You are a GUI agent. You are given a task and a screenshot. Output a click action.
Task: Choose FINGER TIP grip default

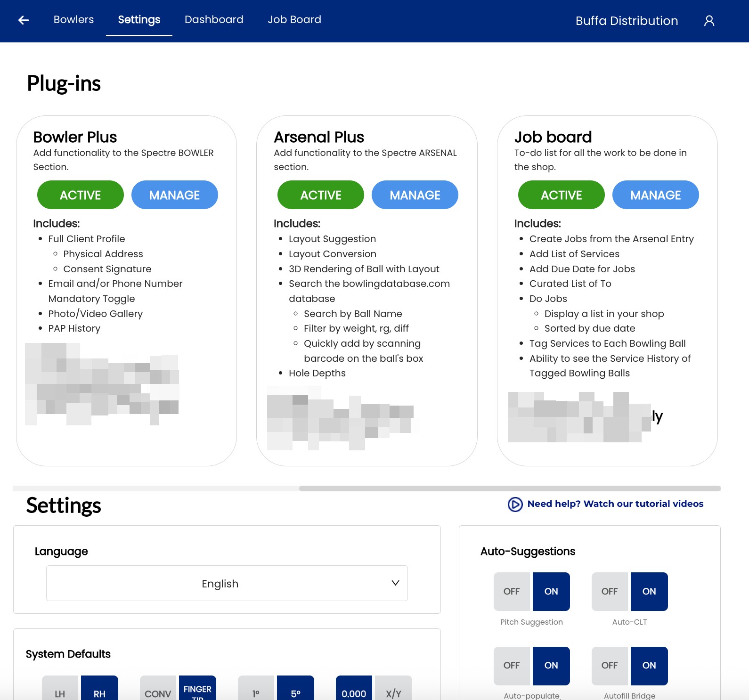(197, 688)
